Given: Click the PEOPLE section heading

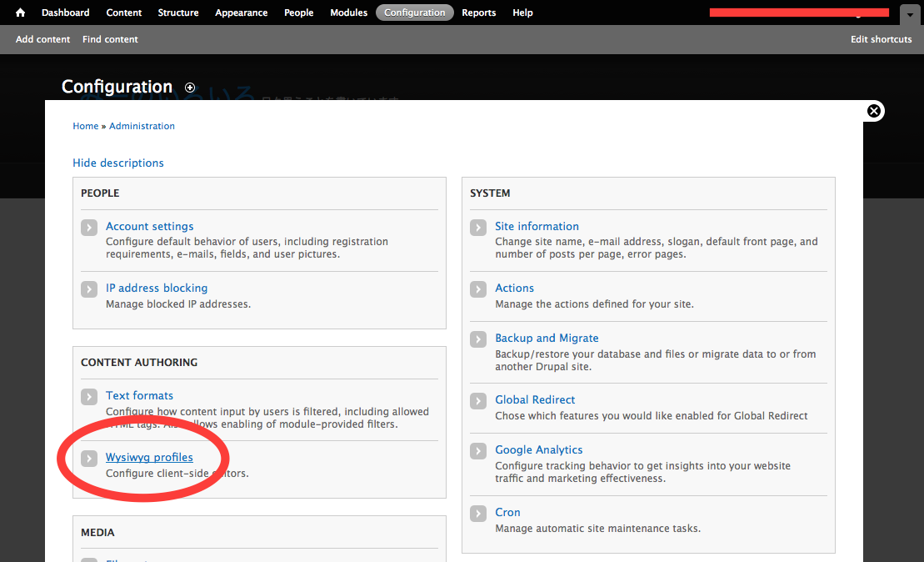Looking at the screenshot, I should 100,193.
